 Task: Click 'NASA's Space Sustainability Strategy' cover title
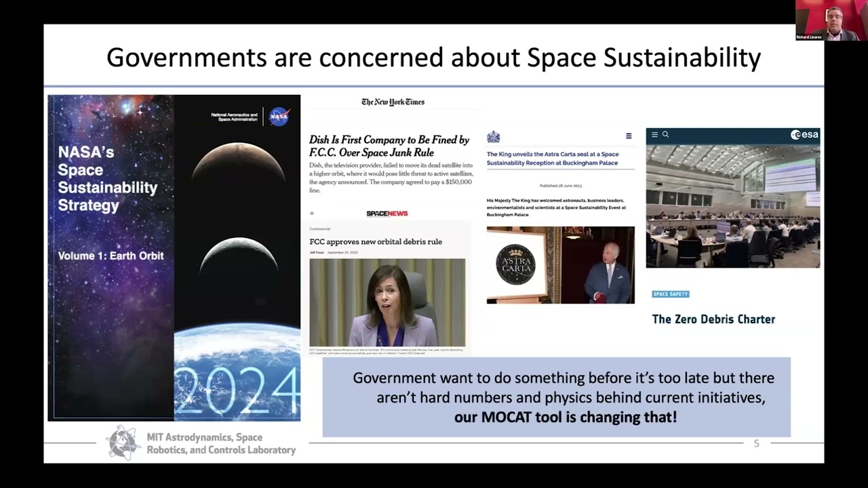107,178
